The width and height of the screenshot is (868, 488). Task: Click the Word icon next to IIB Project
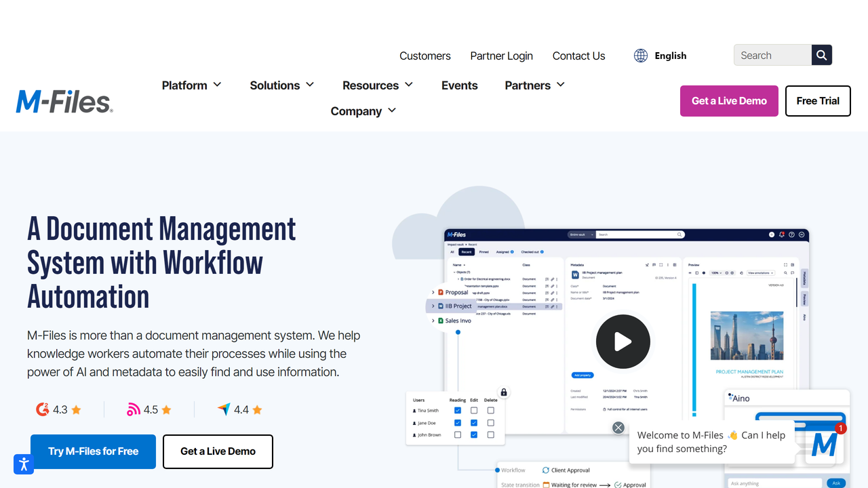pyautogui.click(x=441, y=306)
